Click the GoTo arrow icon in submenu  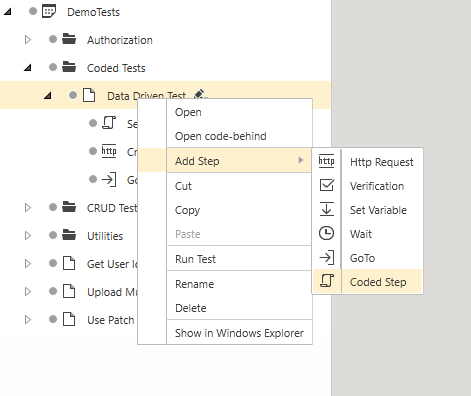tap(327, 257)
